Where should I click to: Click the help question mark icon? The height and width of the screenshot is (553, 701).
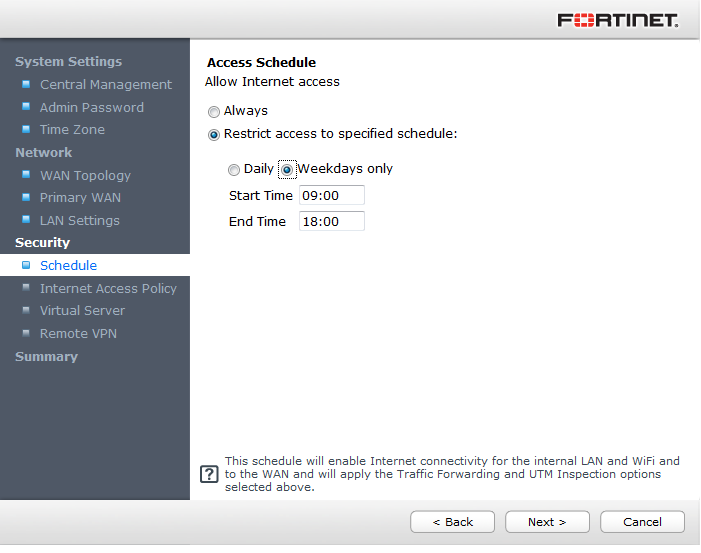coord(209,474)
